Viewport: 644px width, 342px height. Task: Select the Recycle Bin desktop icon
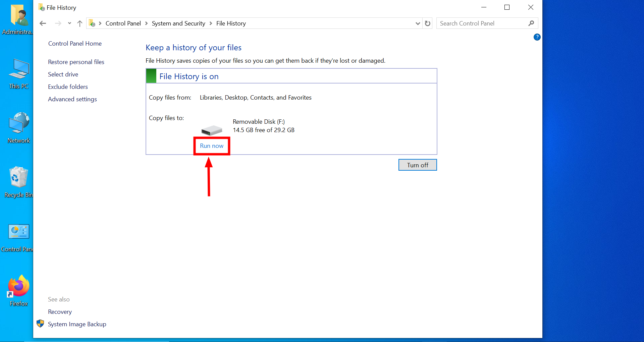pyautogui.click(x=19, y=182)
